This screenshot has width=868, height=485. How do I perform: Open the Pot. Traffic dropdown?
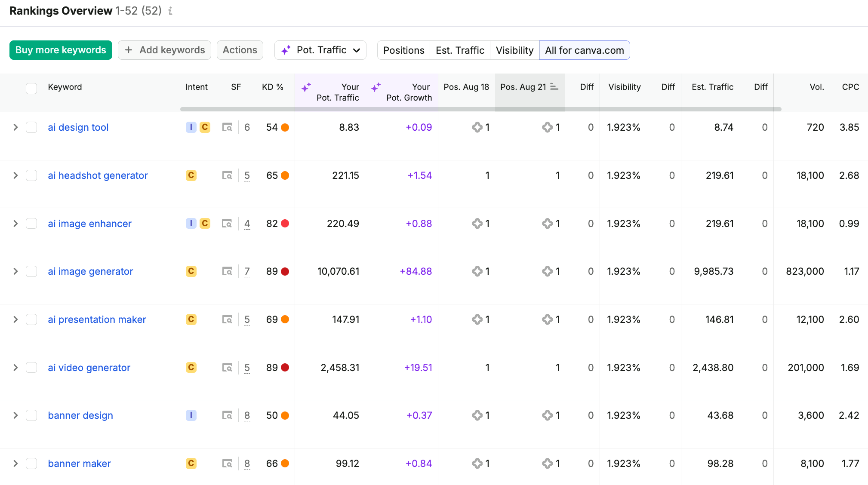[320, 50]
